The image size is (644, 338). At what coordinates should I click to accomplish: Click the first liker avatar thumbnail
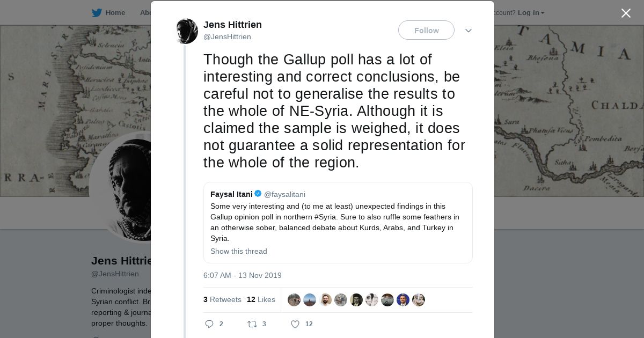[294, 300]
